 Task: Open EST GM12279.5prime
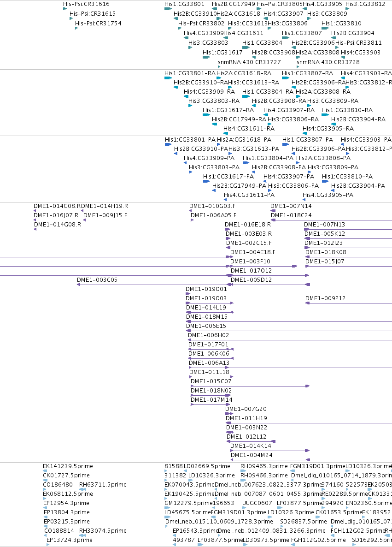coord(188,503)
